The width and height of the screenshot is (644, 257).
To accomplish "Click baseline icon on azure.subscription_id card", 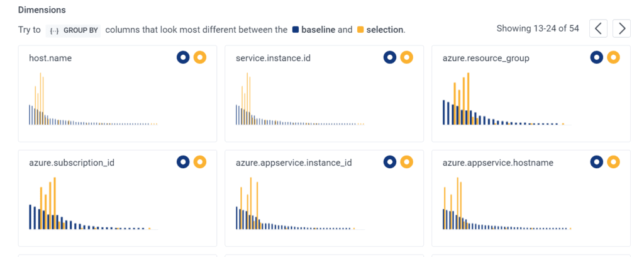I will pos(183,163).
